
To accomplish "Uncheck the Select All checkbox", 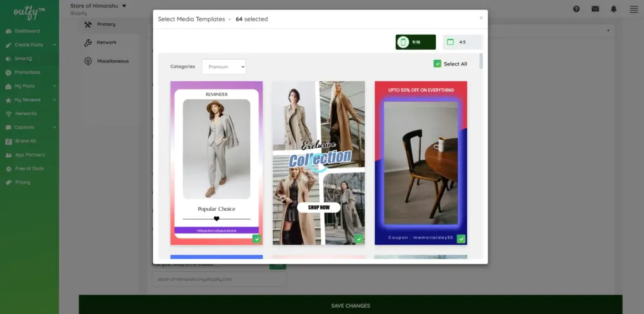I will pos(437,64).
